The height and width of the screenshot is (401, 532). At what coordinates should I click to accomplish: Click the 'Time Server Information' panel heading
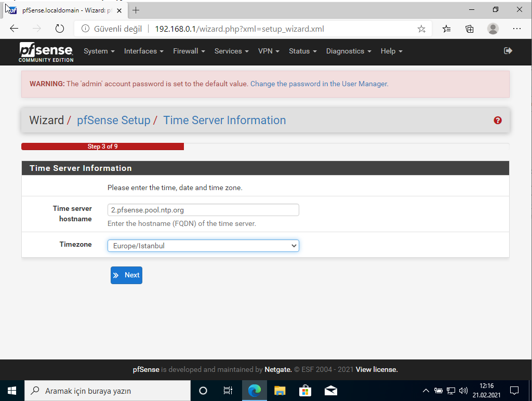click(81, 168)
